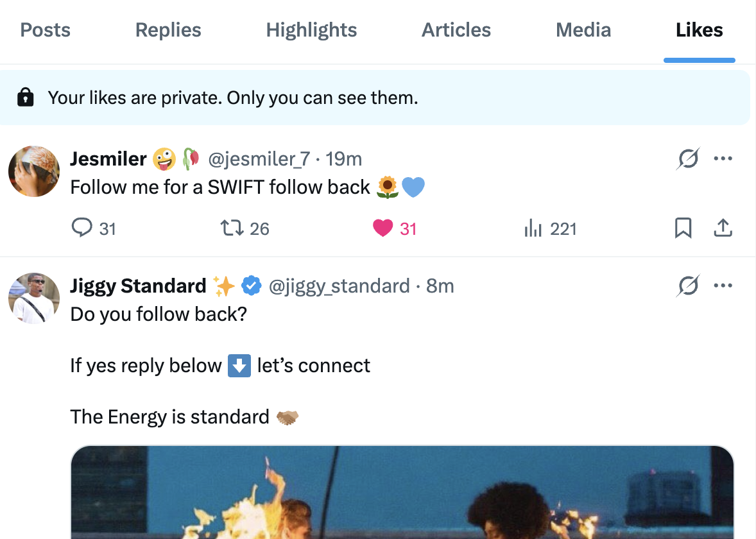Open Jesmiler's profile avatar

(x=33, y=171)
